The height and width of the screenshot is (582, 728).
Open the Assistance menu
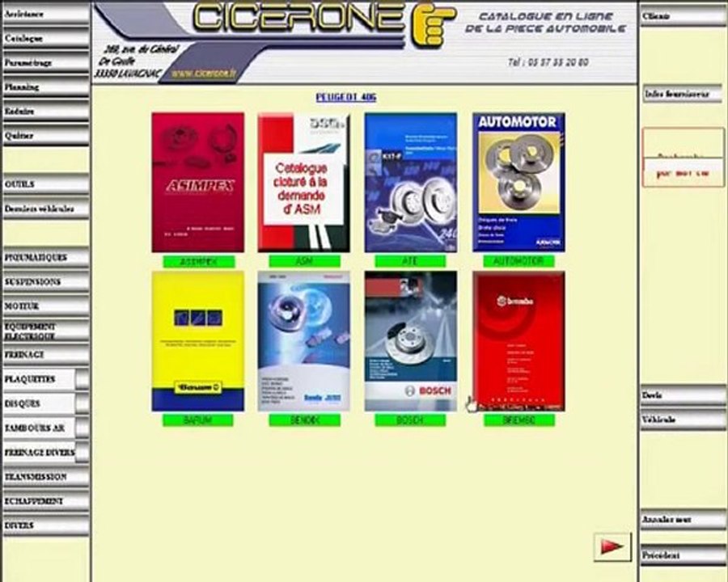(45, 15)
